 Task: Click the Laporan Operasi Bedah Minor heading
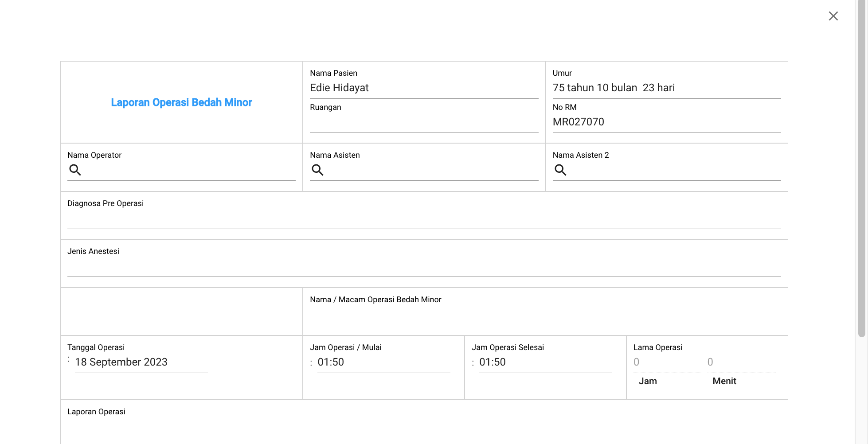tap(181, 102)
